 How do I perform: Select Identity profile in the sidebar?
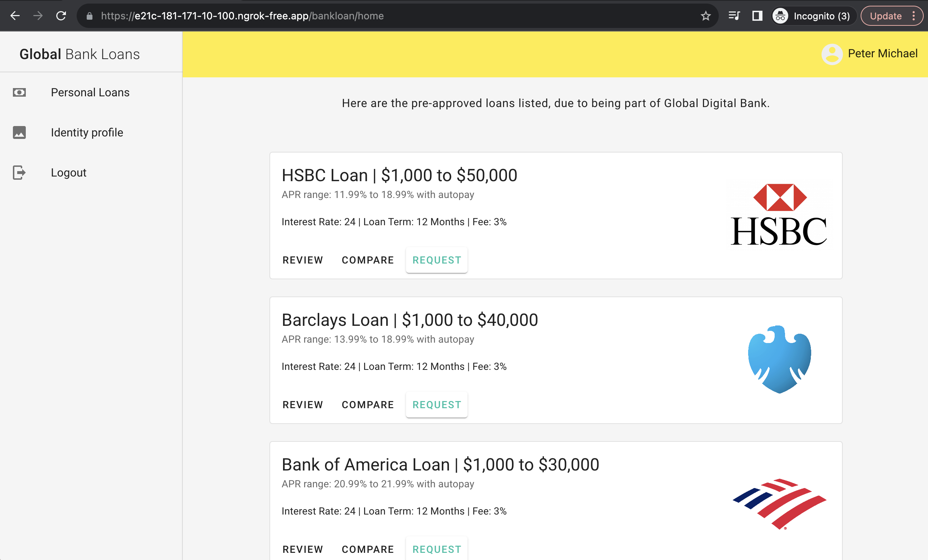87,132
